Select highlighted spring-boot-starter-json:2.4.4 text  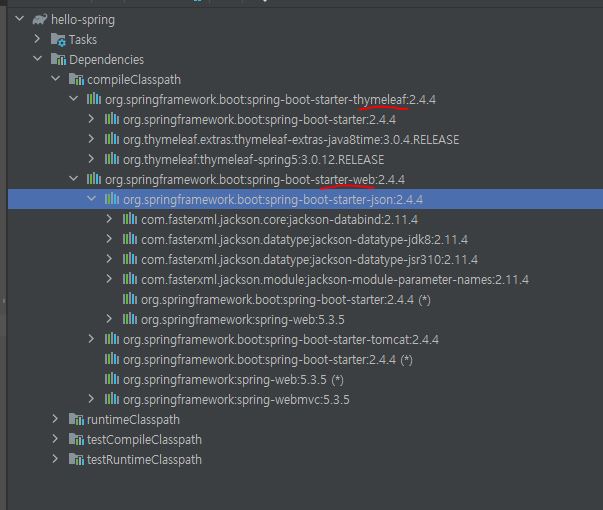[273, 200]
